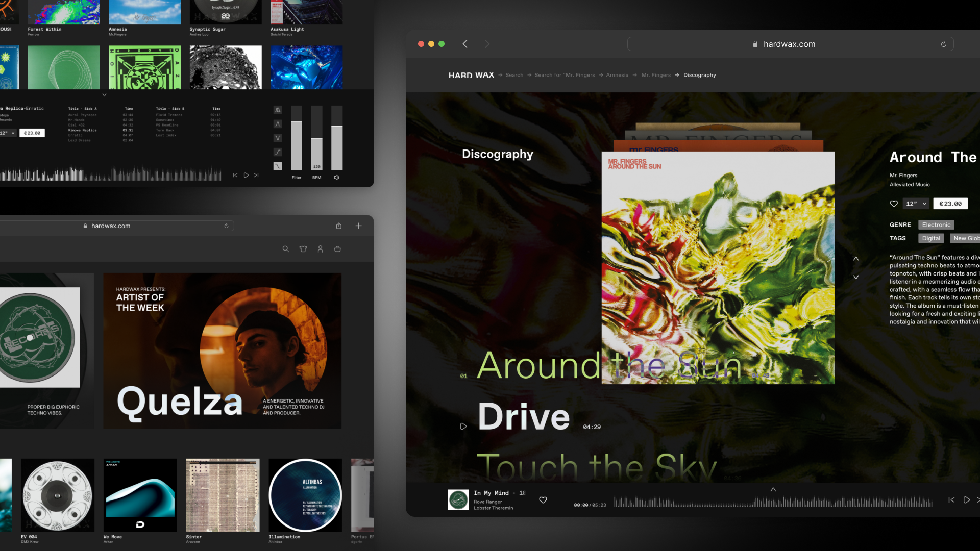Show the previous album with the up chevron
The image size is (980, 551).
(856, 259)
